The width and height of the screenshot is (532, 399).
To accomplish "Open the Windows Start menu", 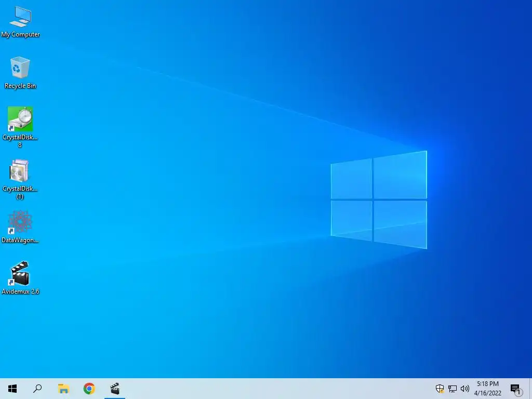I will [x=12, y=389].
